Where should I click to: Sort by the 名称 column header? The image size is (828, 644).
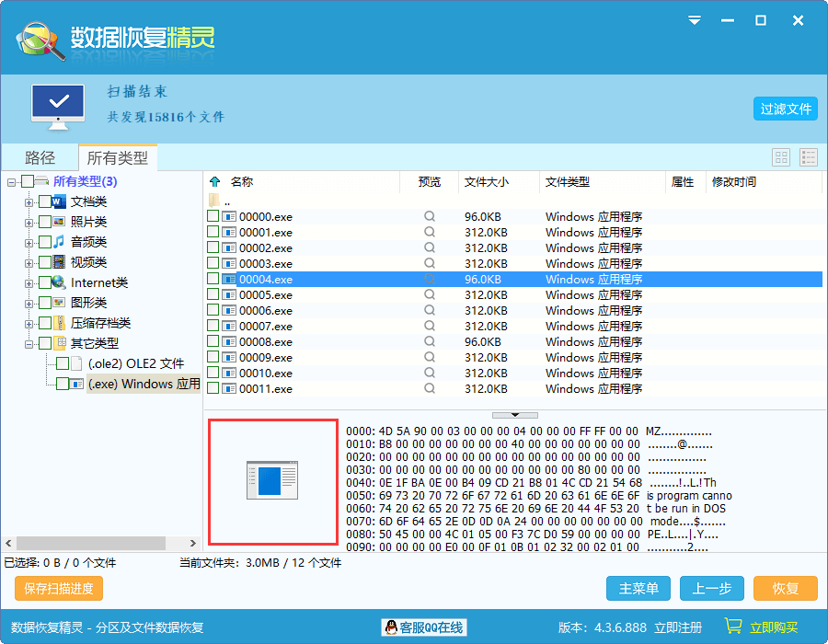point(302,182)
